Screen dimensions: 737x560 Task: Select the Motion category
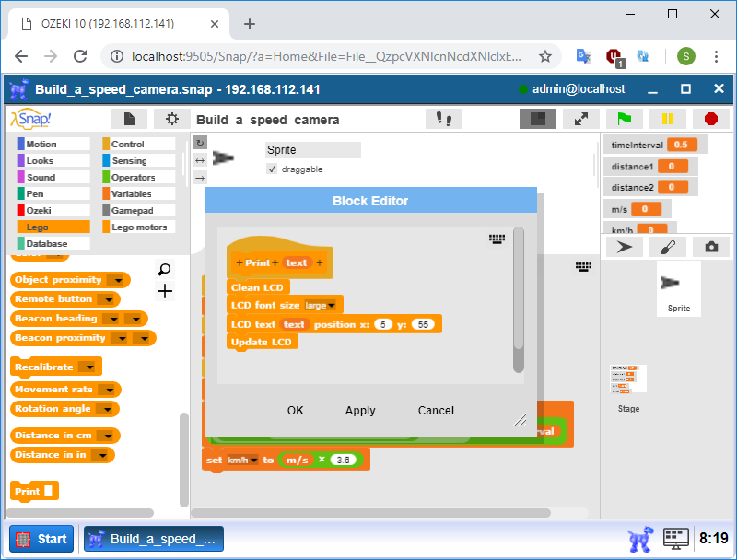[53, 145]
